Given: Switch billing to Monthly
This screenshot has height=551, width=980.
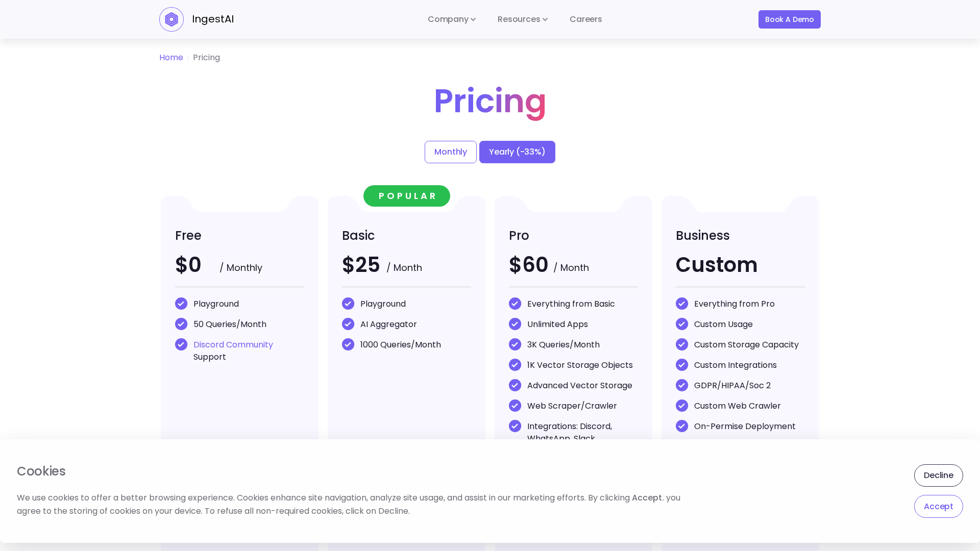Looking at the screenshot, I should (450, 152).
